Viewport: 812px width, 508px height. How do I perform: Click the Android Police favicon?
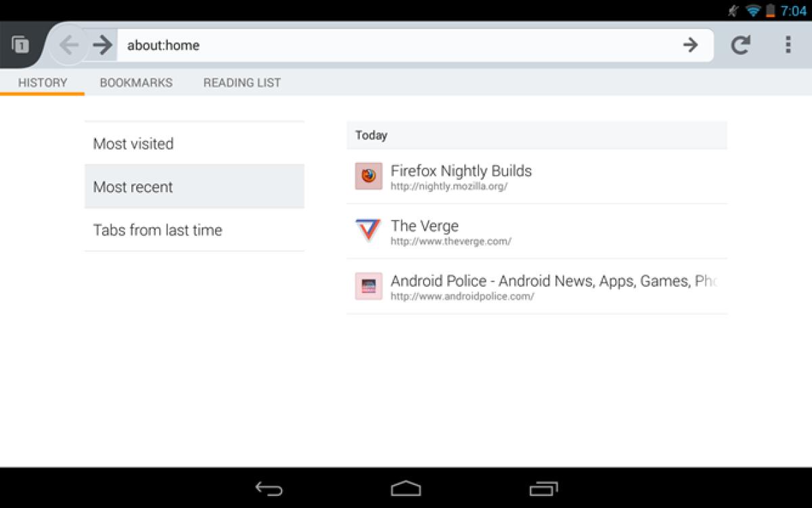tap(368, 287)
